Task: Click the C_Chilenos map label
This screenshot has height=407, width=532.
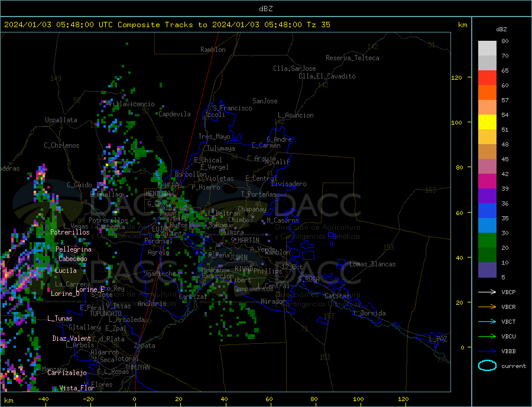Action: click(61, 145)
